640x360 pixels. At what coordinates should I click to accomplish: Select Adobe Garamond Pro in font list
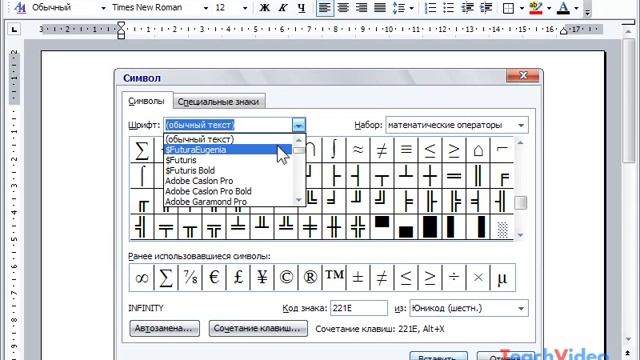click(229, 202)
